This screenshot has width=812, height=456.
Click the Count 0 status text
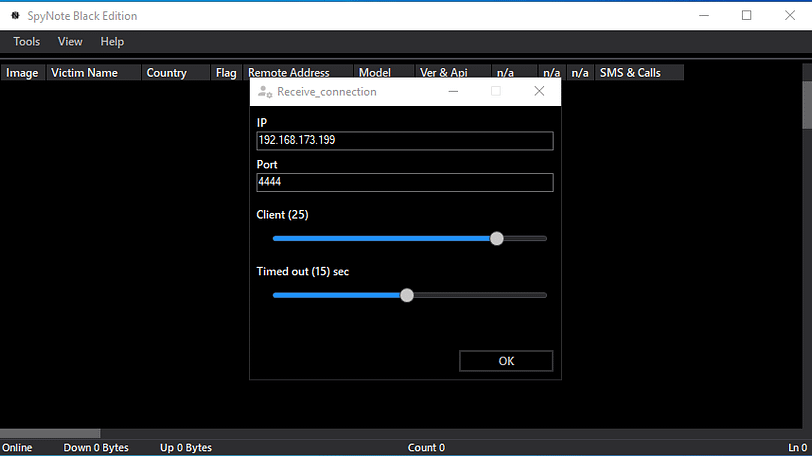click(x=426, y=448)
